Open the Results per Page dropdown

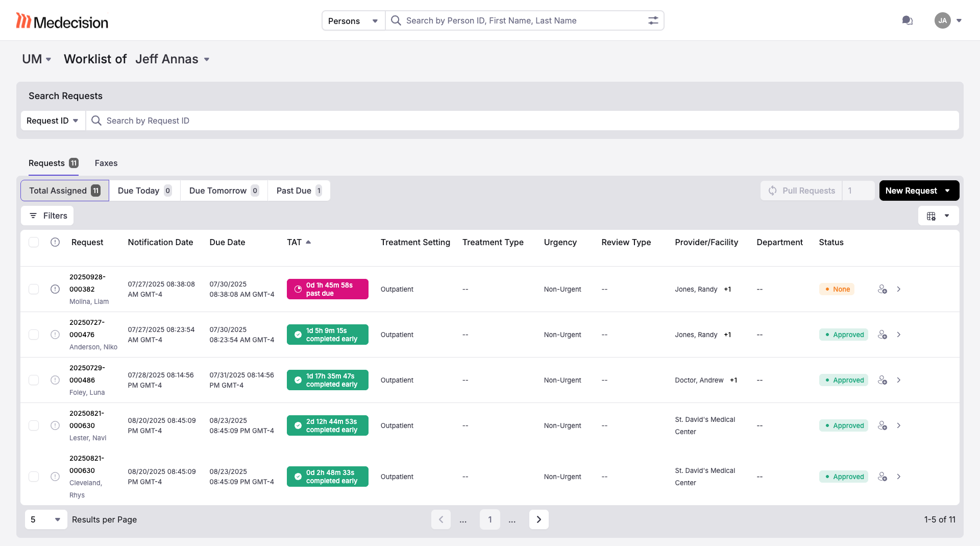point(45,519)
